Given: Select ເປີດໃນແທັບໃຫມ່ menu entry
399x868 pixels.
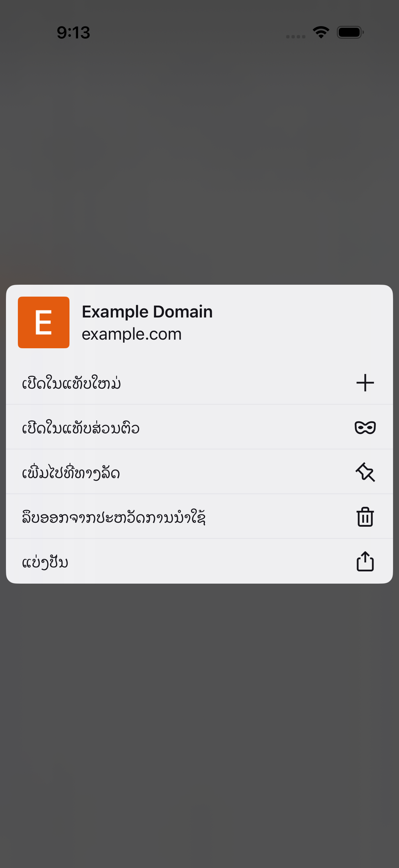Looking at the screenshot, I should (x=199, y=383).
